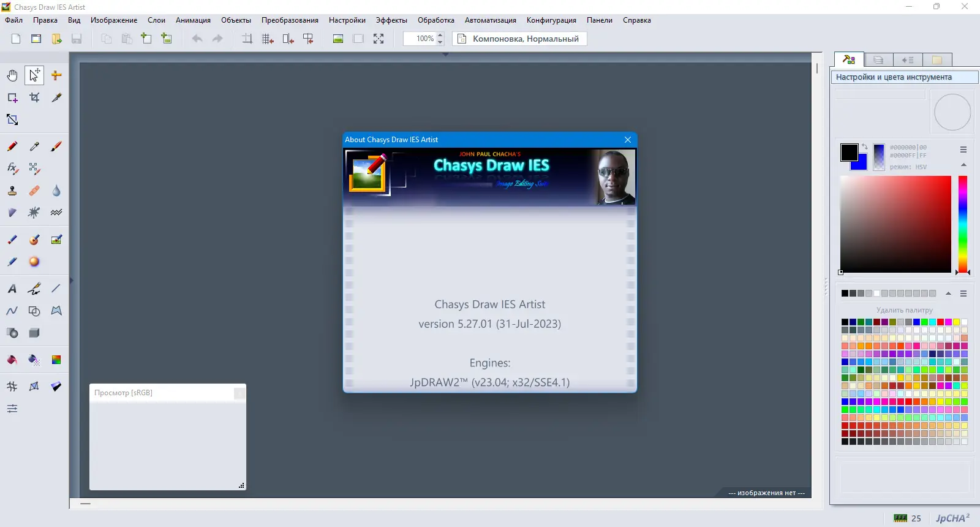The width and height of the screenshot is (980, 527).
Task: Select the 3D cube shape tool
Action: [34, 333]
